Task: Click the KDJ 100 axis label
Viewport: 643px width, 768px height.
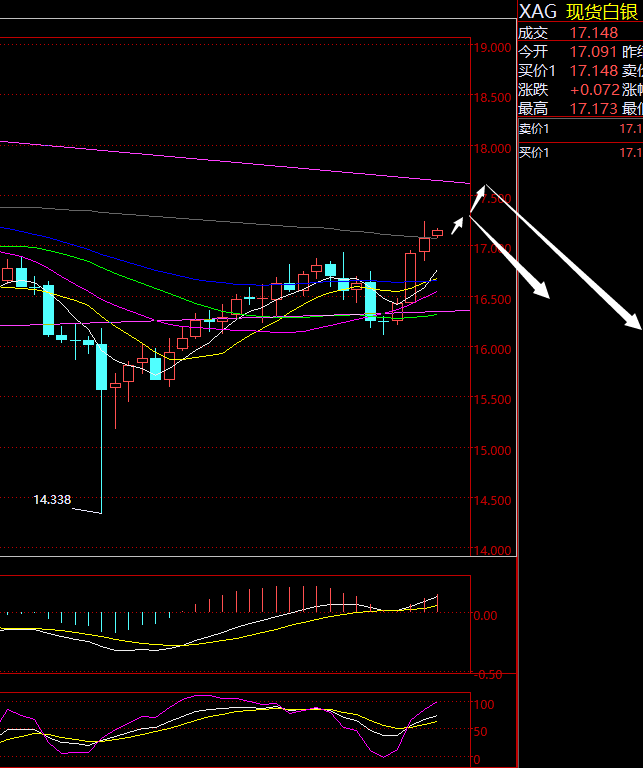Action: point(484,704)
